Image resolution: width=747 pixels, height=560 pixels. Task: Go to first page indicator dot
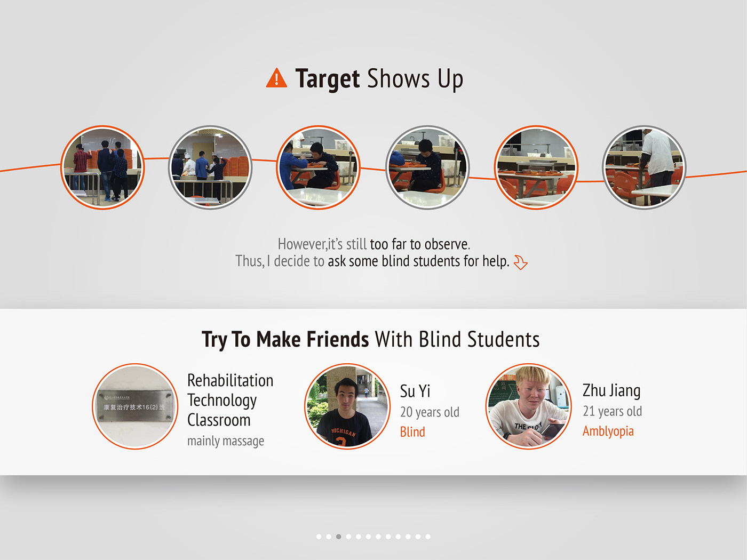tap(319, 537)
